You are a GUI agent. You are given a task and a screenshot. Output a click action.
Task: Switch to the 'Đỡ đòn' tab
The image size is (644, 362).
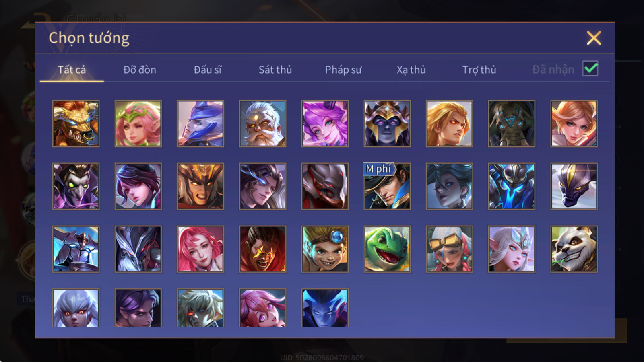pyautogui.click(x=140, y=70)
